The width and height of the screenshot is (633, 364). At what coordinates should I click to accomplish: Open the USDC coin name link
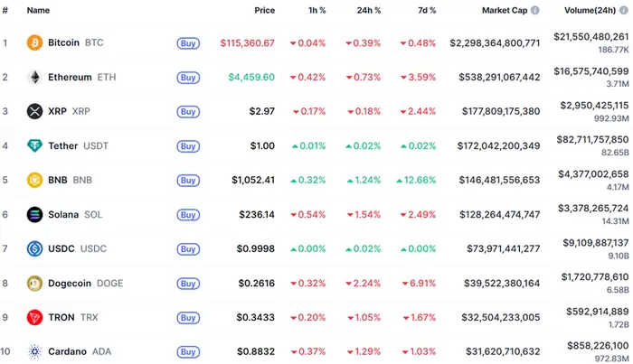(61, 248)
